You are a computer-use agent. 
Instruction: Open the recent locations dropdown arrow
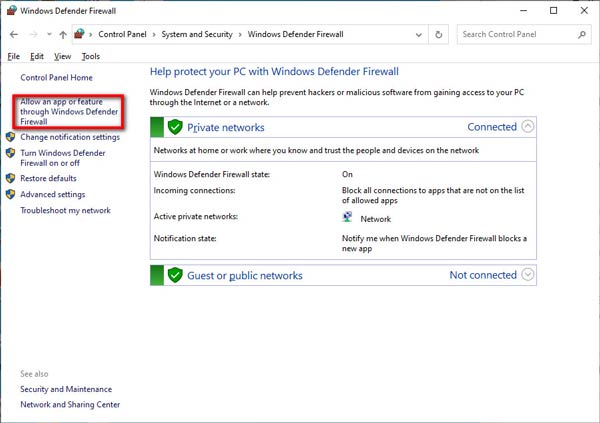point(49,34)
